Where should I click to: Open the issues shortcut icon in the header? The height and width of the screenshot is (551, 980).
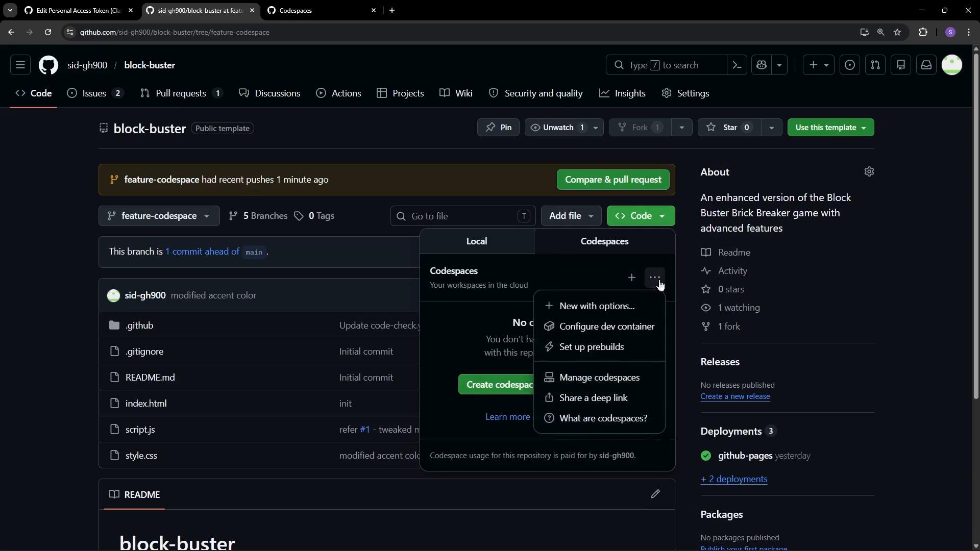(x=850, y=65)
